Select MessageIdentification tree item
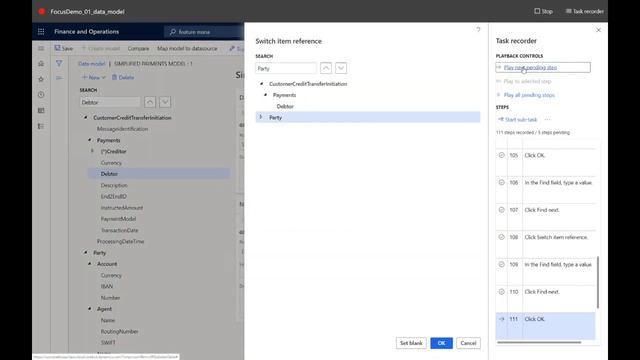 (x=122, y=129)
